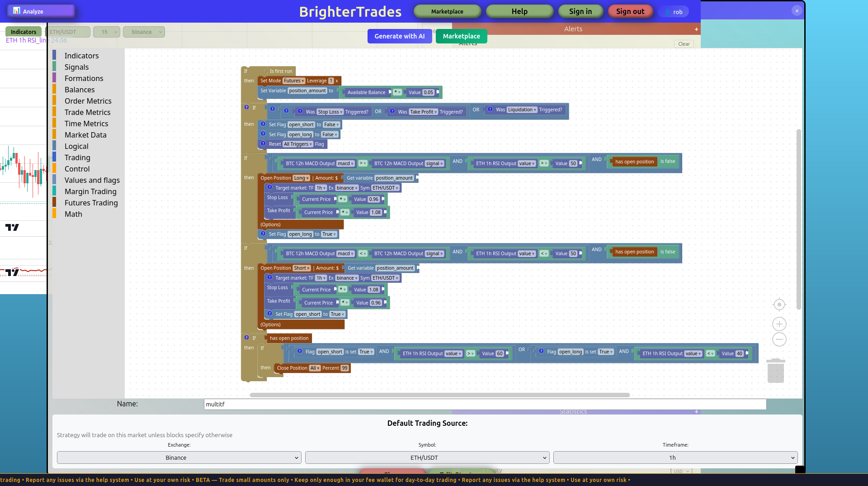This screenshot has height=486, width=868.
Task: Open the Exchange Binance combo box
Action: tap(179, 457)
